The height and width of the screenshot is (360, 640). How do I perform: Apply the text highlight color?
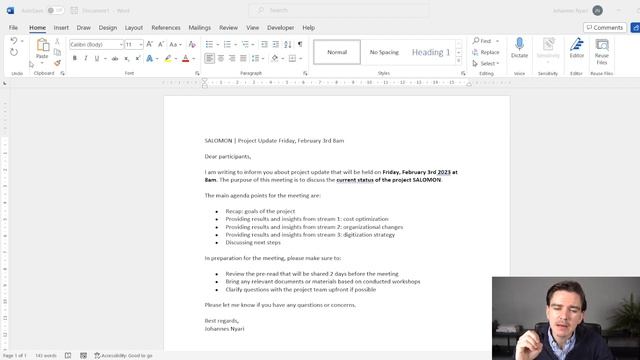168,59
